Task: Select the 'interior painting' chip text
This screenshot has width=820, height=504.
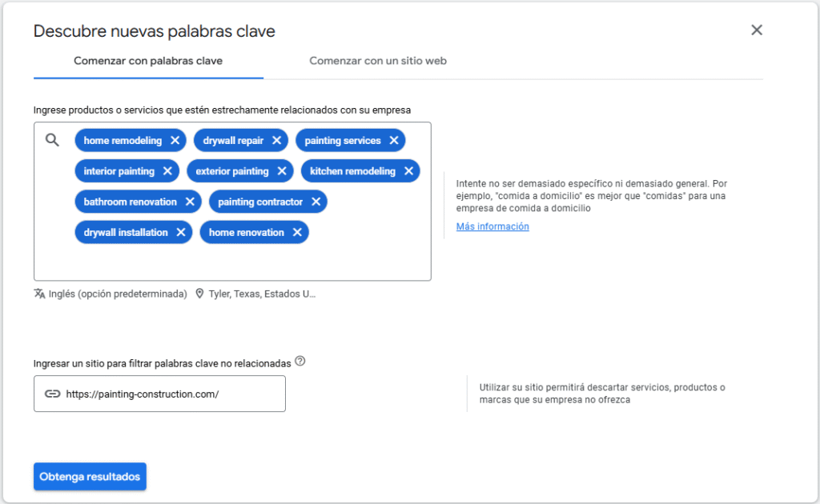Action: coord(119,171)
